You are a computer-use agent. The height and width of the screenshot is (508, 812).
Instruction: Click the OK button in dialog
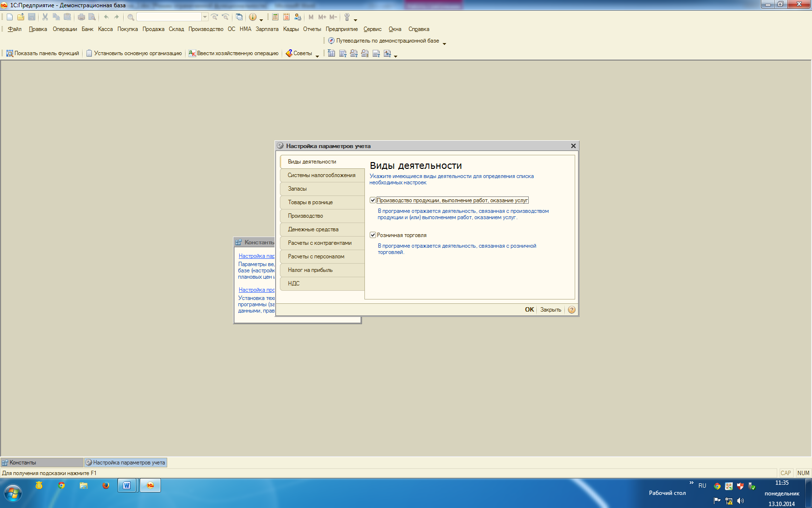[x=529, y=310]
